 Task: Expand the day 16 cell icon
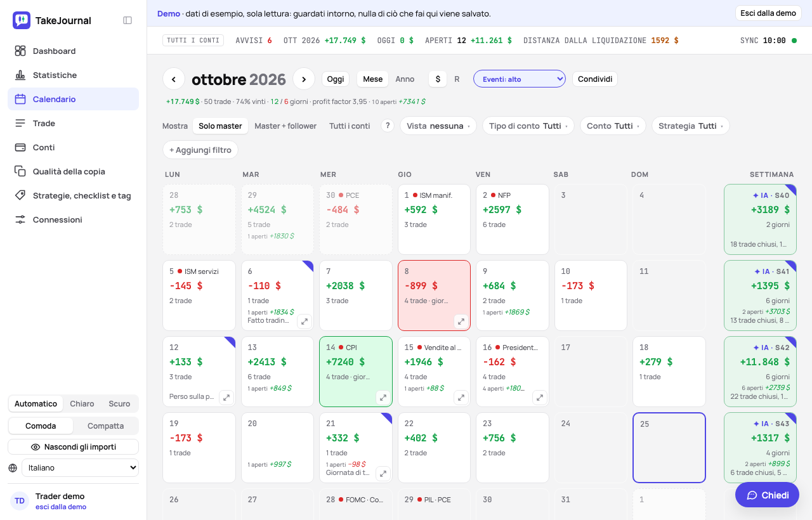point(539,398)
